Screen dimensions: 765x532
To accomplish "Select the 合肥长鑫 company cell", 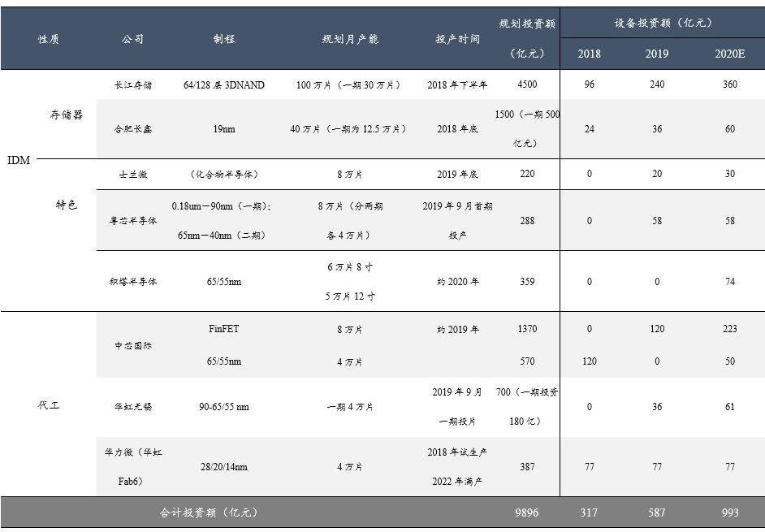I will pos(132,129).
